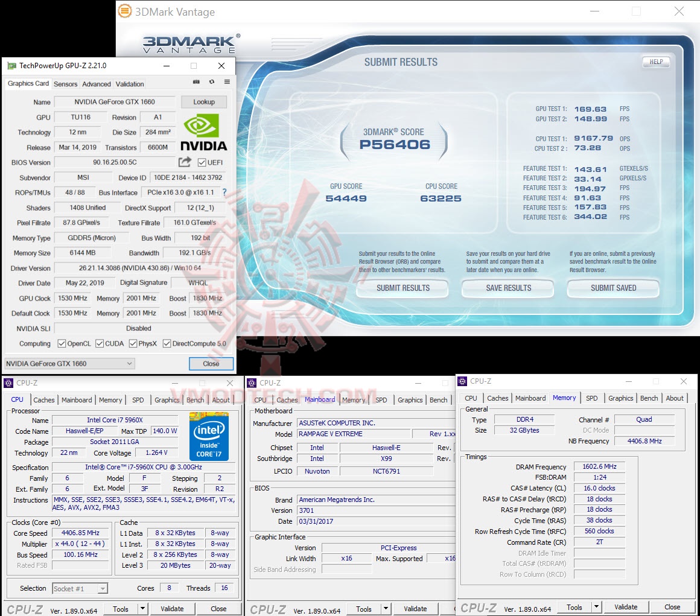Image resolution: width=700 pixels, height=616 pixels.
Task: Click the left CPU-Z window title icon
Action: [x=8, y=383]
